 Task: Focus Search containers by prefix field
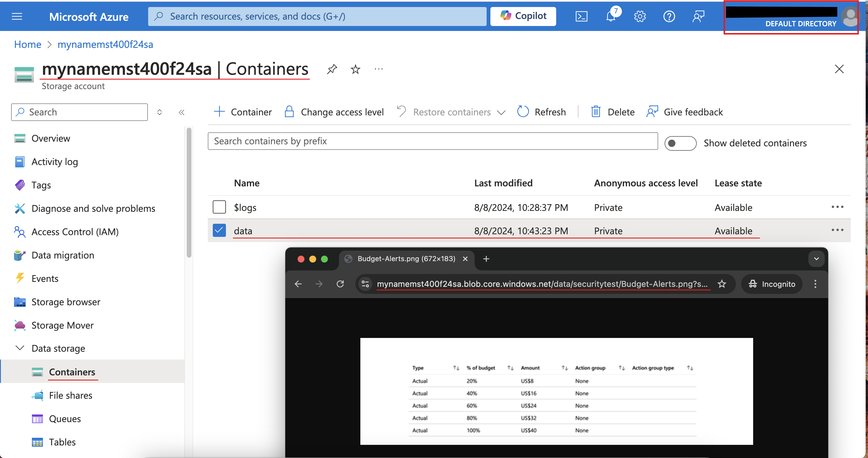point(433,141)
